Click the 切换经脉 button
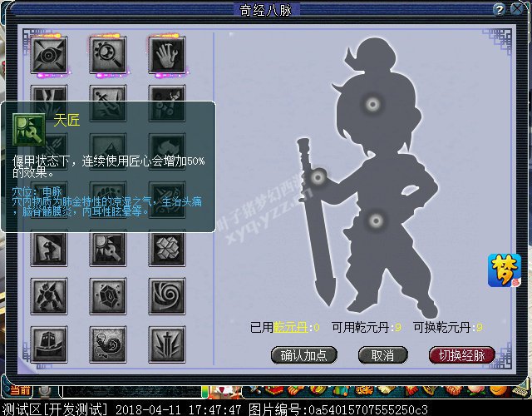This screenshot has height=416, width=532. click(462, 355)
